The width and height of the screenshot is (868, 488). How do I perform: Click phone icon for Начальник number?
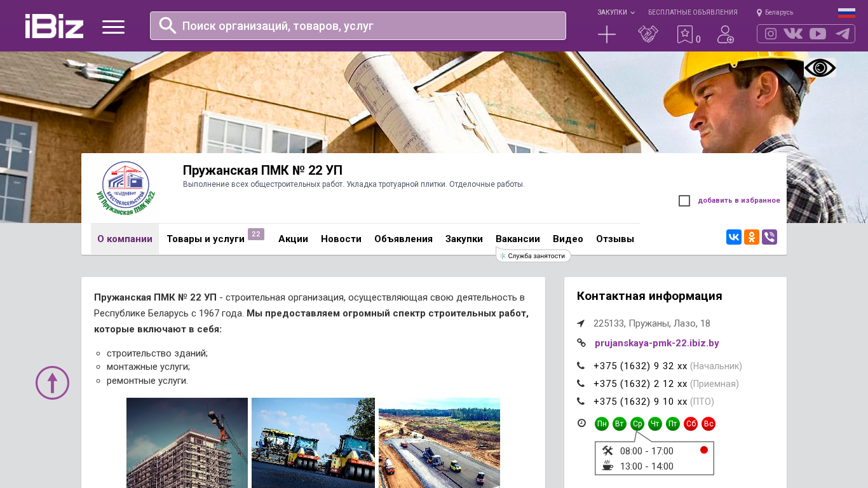pos(581,366)
